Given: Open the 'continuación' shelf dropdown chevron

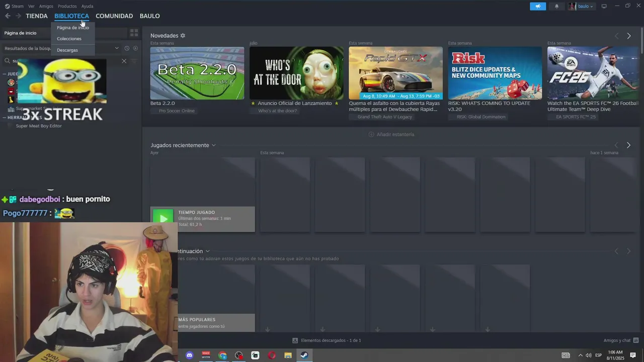Looking at the screenshot, I should 207,251.
